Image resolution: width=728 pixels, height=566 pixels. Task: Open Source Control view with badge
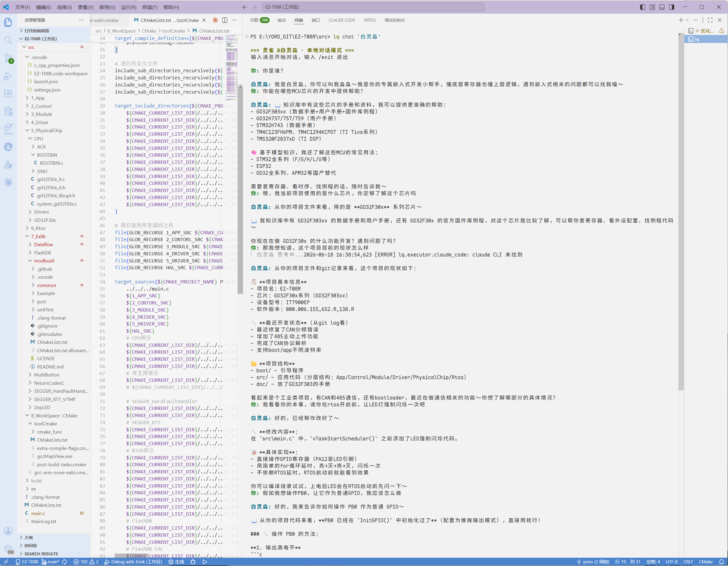[x=8, y=58]
